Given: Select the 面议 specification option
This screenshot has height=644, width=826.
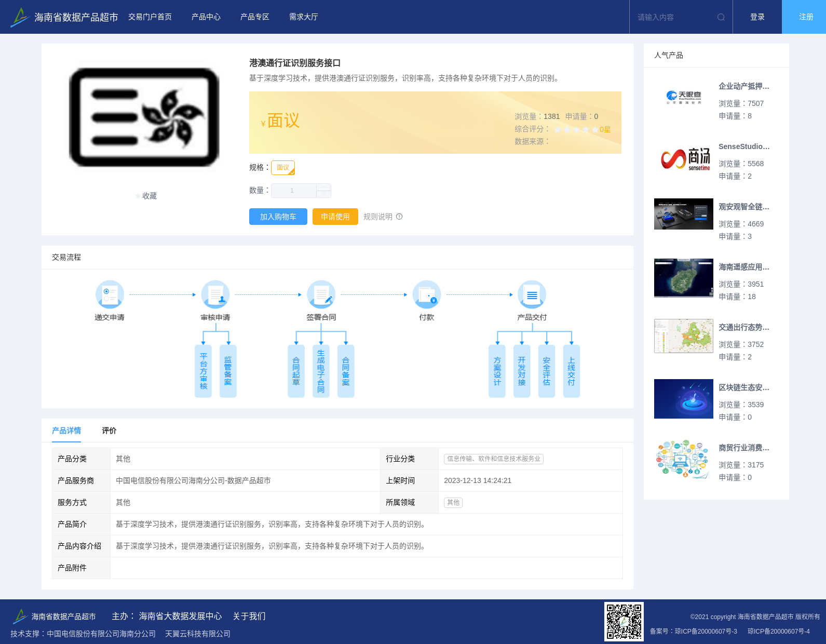Looking at the screenshot, I should click(x=283, y=168).
